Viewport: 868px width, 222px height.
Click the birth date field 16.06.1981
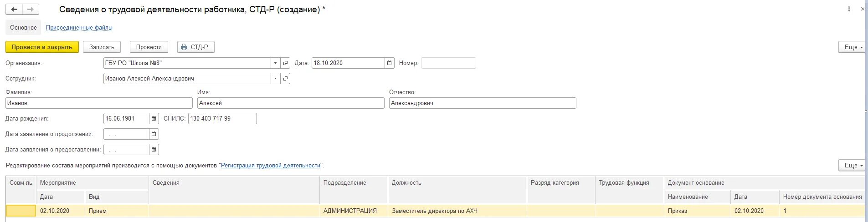coord(126,119)
